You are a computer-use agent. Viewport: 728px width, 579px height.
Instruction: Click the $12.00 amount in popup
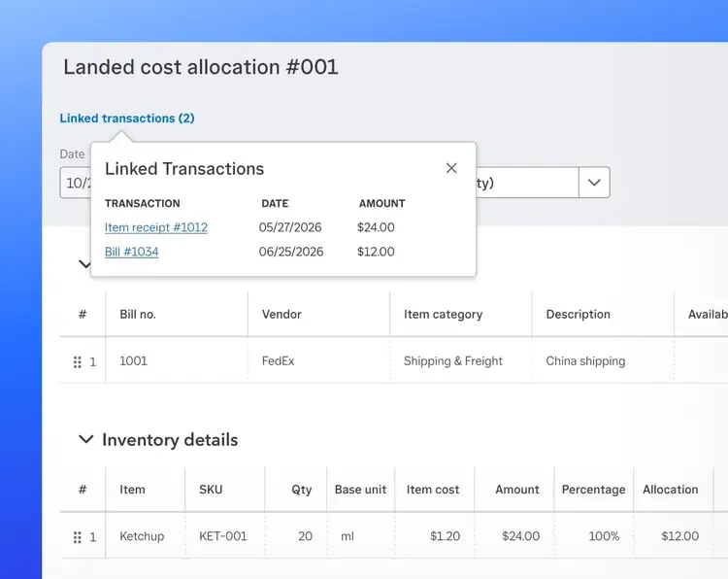[376, 252]
